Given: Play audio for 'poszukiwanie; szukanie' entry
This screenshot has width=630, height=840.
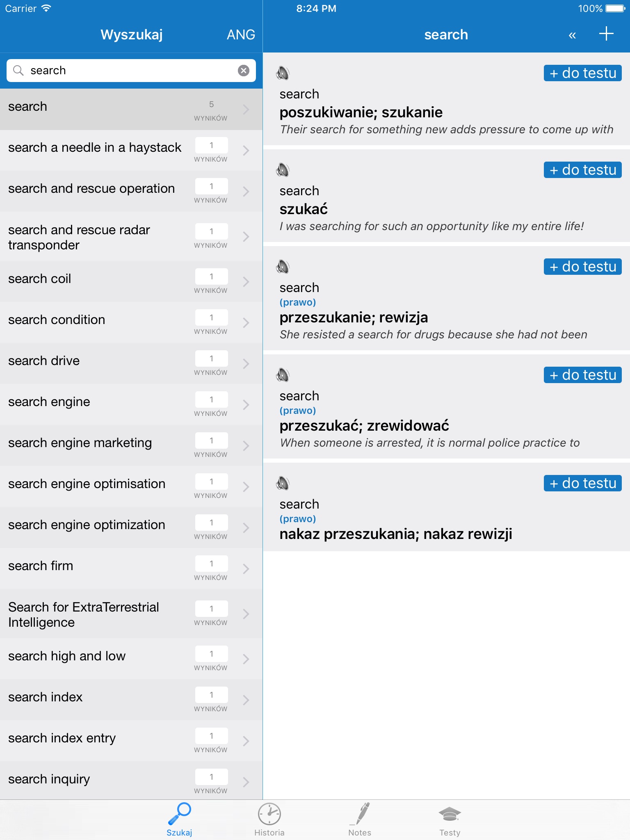Looking at the screenshot, I should (x=283, y=73).
